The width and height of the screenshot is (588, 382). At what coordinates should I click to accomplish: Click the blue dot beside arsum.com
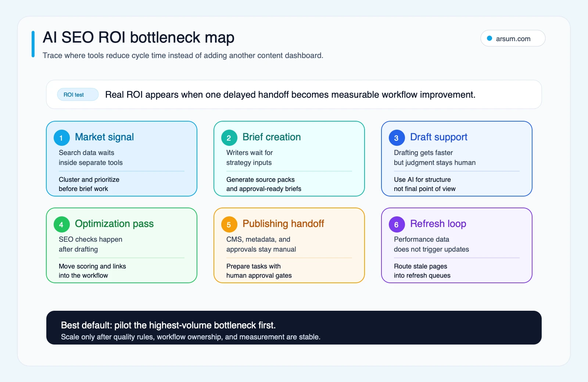(490, 38)
